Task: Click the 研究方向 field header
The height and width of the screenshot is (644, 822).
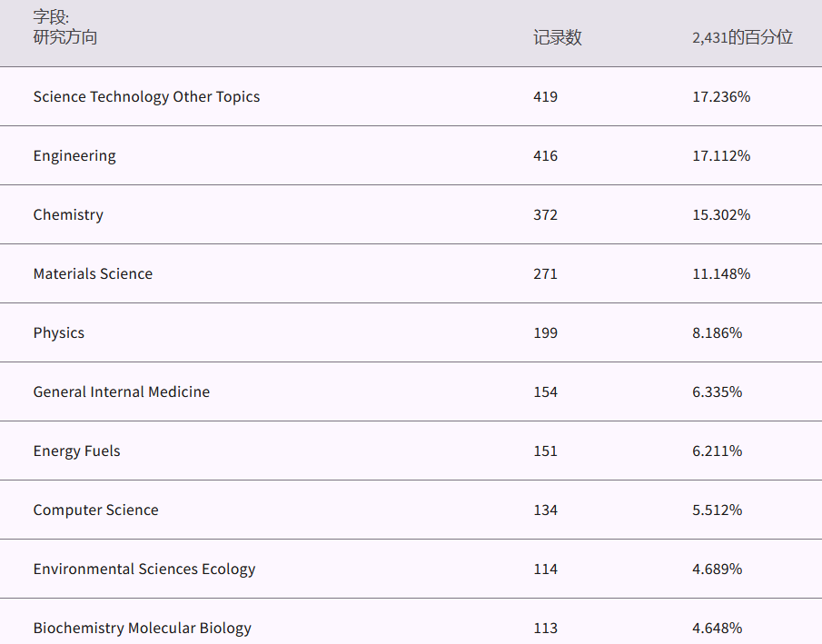Action: [x=65, y=37]
